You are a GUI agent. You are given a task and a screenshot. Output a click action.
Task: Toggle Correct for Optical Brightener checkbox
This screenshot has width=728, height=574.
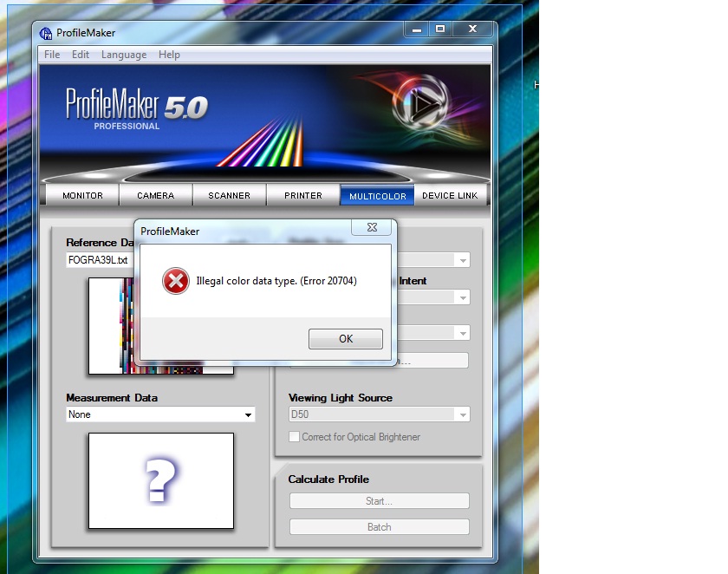pyautogui.click(x=294, y=436)
